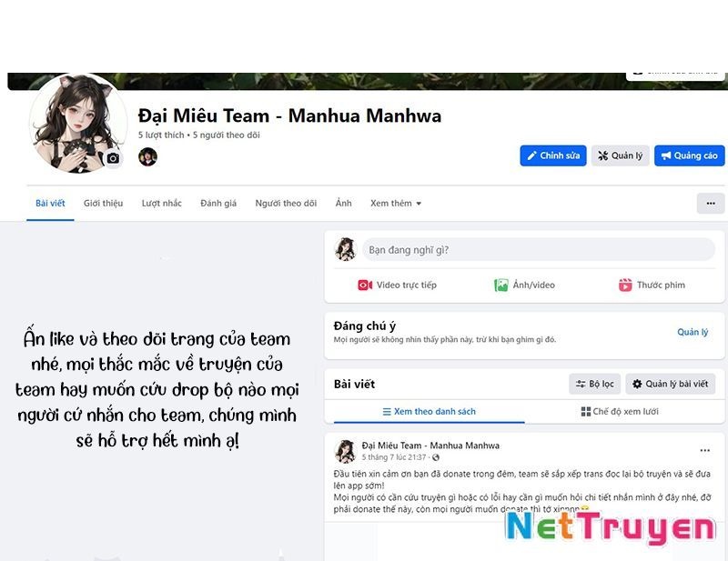Select the Đánh giá tab
The height and width of the screenshot is (561, 728).
(x=218, y=204)
